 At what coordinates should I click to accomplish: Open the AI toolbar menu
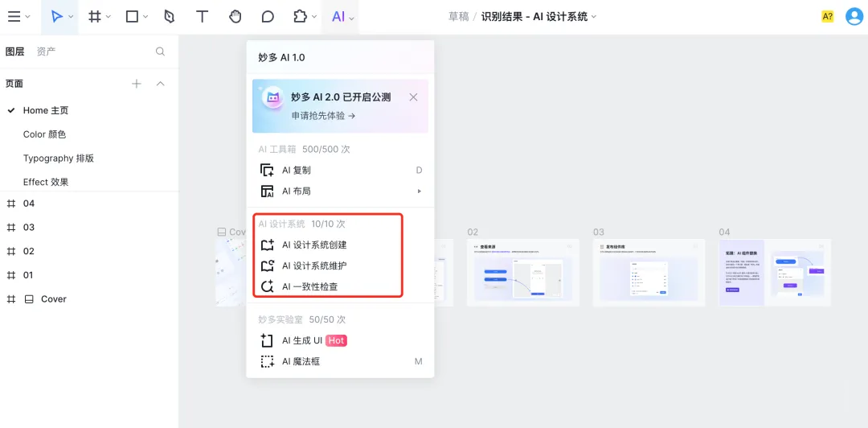click(x=339, y=17)
